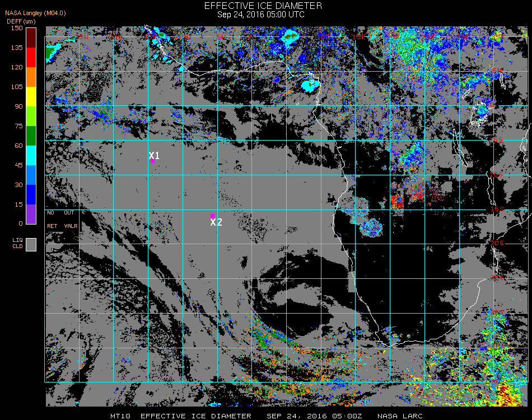Click the NO RET legend label
Viewport: 532px width, 420px height.
[x=52, y=220]
